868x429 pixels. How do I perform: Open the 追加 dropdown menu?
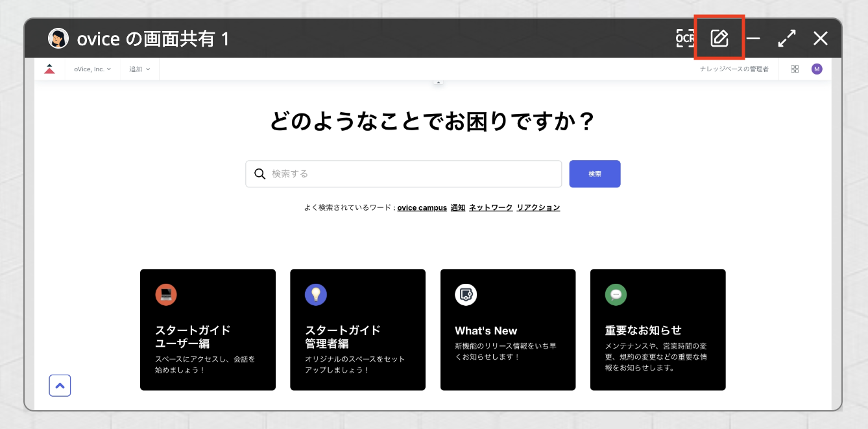[139, 69]
